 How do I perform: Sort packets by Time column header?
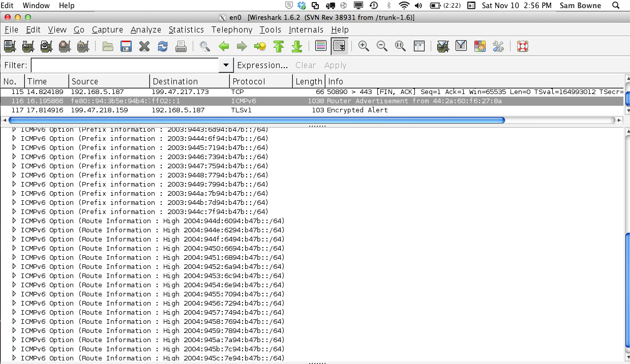click(47, 81)
